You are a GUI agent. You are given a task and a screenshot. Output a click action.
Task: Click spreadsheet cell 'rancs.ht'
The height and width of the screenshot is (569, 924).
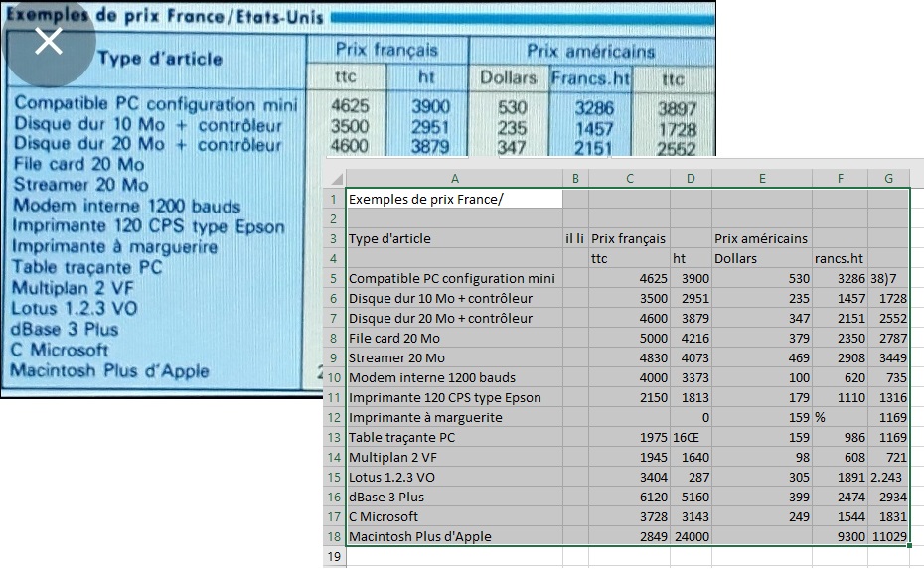(841, 258)
